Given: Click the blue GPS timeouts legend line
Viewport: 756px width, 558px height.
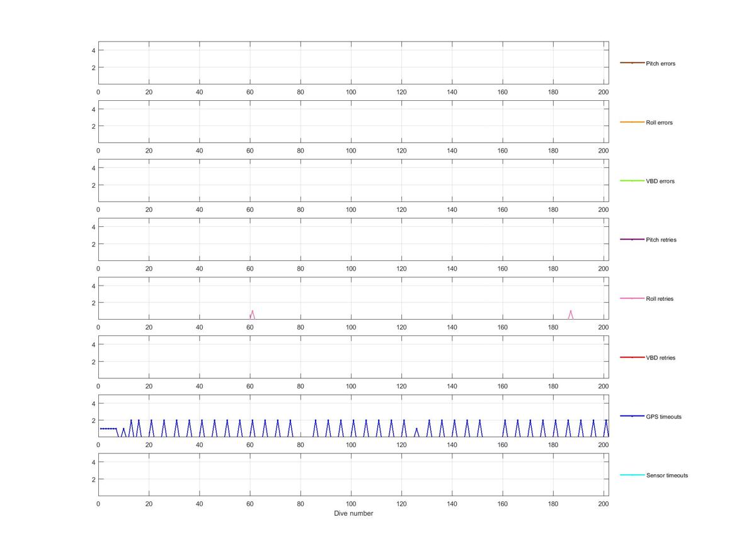Looking at the screenshot, I should 632,416.
